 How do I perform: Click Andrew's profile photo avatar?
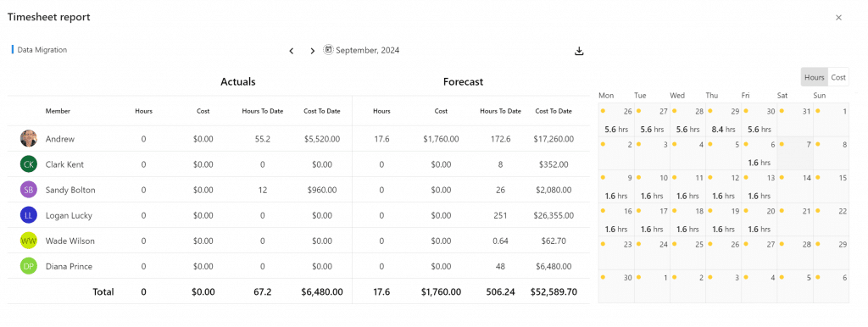(28, 138)
